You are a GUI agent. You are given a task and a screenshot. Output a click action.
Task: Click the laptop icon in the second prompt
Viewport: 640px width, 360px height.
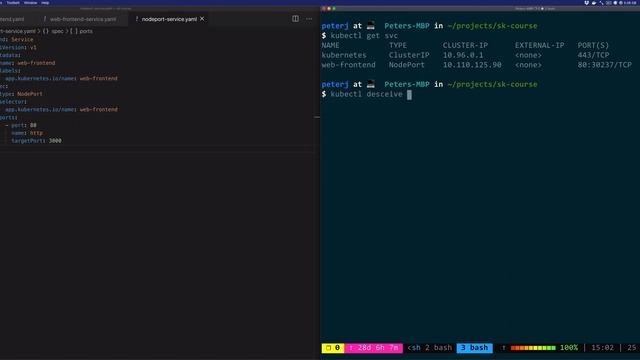371,84
